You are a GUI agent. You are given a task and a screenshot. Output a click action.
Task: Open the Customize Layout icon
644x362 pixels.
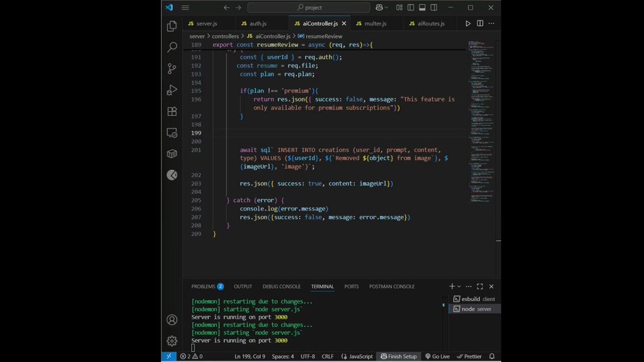[x=399, y=8]
